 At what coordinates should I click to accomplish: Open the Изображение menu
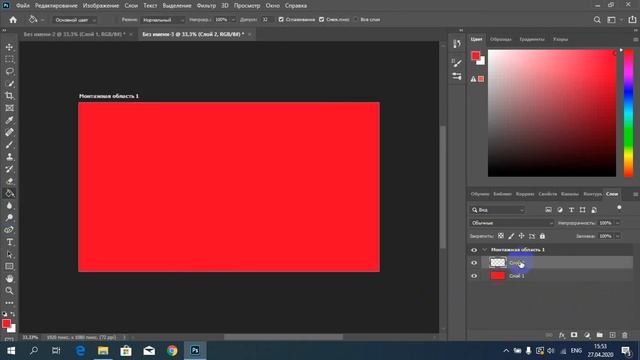[x=101, y=6]
